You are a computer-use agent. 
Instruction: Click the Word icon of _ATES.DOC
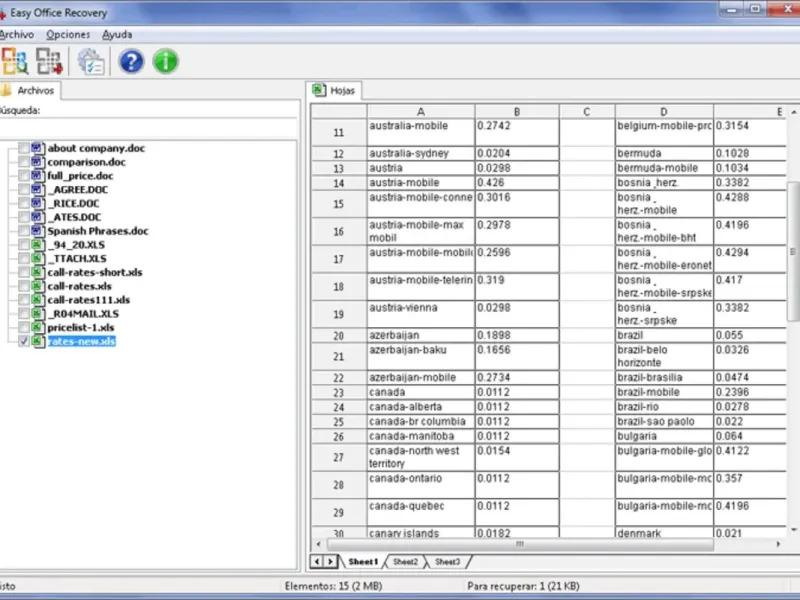(x=37, y=217)
